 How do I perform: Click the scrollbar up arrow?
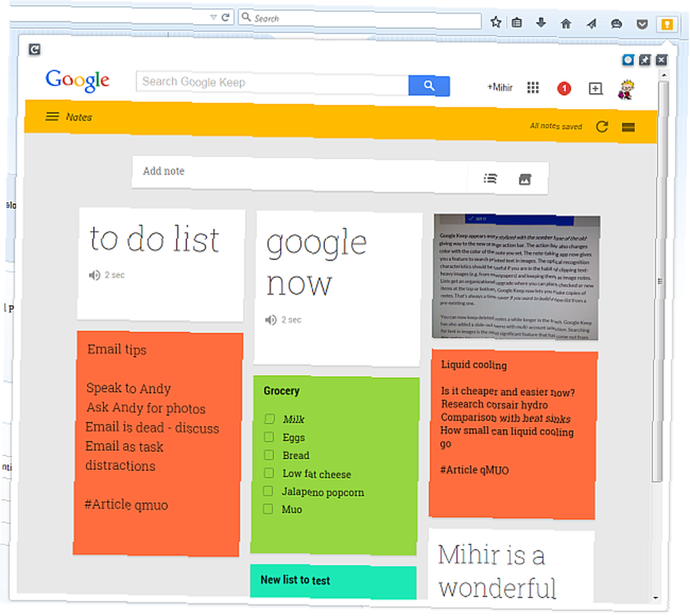(664, 75)
